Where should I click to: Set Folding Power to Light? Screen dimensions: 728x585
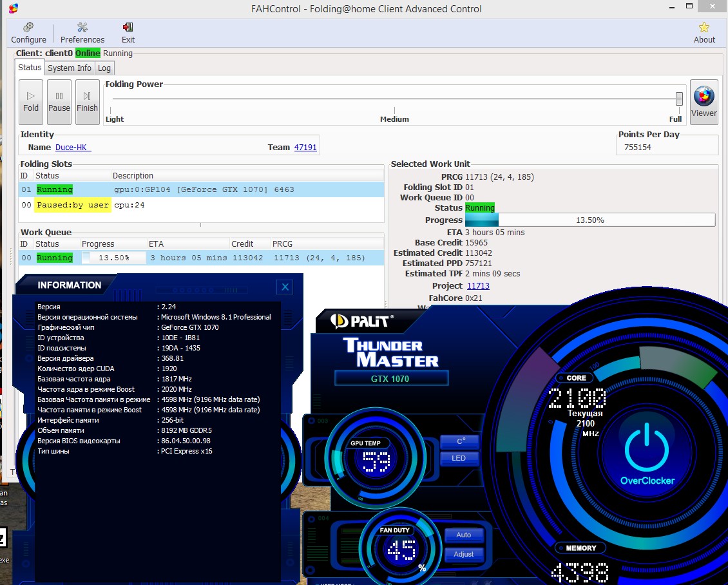(114, 119)
